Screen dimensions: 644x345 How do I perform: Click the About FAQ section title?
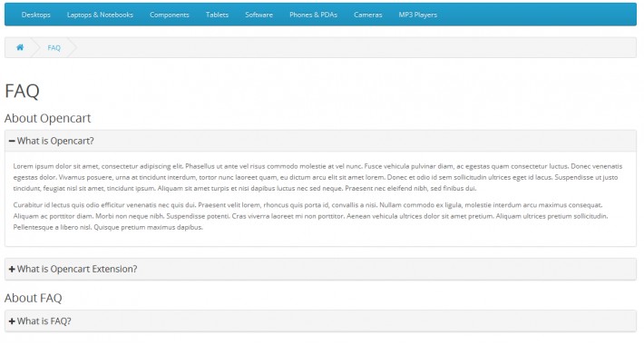[34, 298]
